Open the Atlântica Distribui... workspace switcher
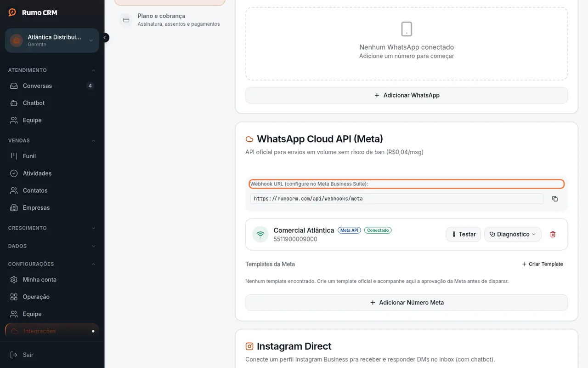The height and width of the screenshot is (368, 588). 52,40
